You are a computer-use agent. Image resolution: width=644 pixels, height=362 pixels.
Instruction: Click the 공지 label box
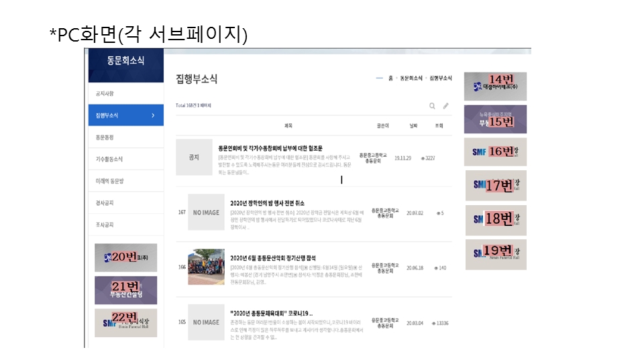click(x=195, y=157)
